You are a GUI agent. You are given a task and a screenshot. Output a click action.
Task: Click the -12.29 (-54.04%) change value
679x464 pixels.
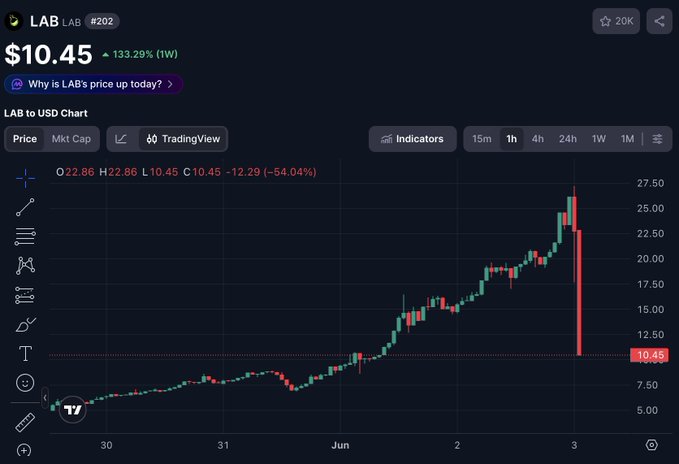point(271,172)
